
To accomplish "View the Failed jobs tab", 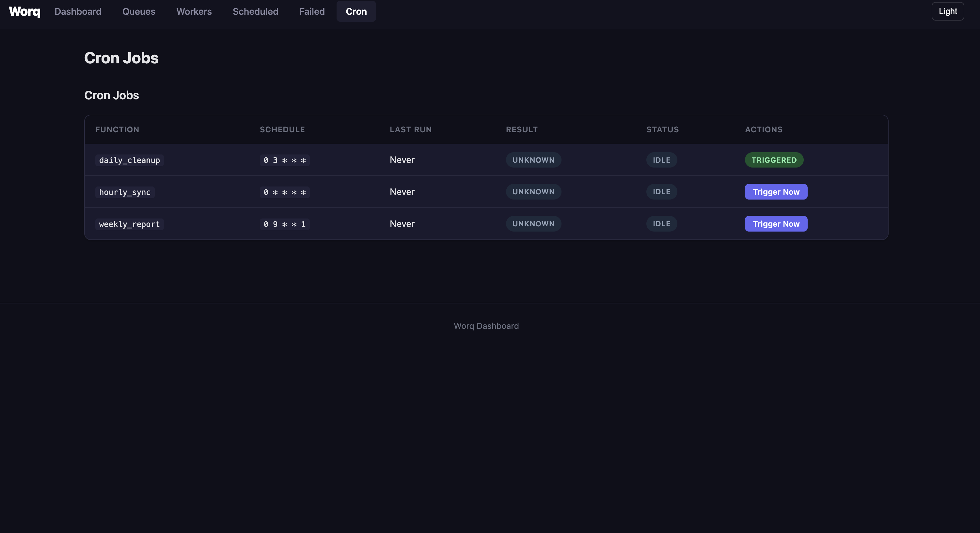I will pyautogui.click(x=312, y=11).
